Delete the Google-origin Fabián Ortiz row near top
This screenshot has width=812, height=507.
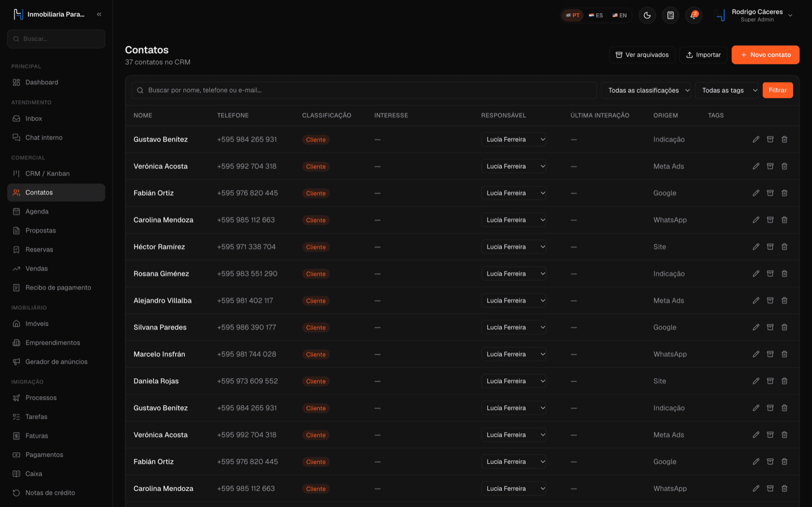coord(784,193)
